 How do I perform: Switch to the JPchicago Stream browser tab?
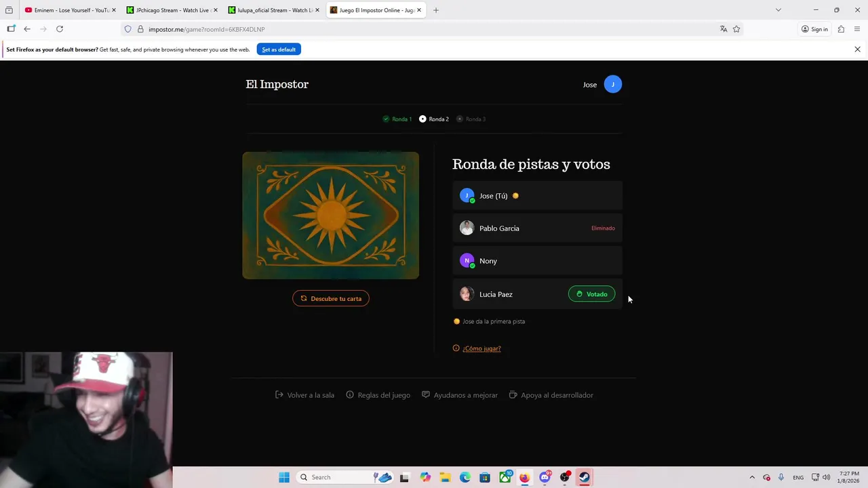(172, 10)
